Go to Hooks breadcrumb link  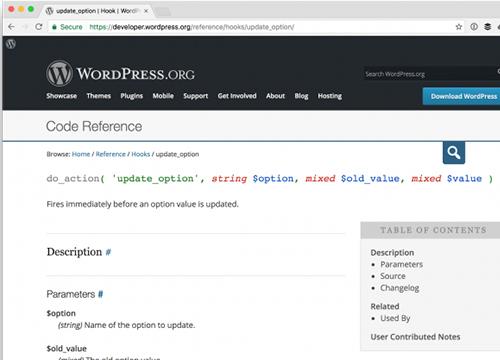point(141,154)
